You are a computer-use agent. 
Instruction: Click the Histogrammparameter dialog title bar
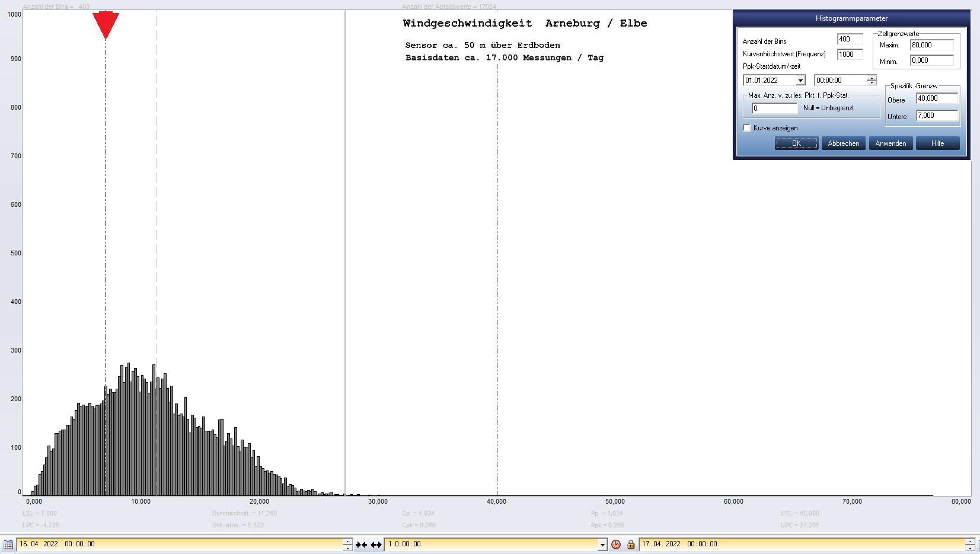[x=851, y=18]
